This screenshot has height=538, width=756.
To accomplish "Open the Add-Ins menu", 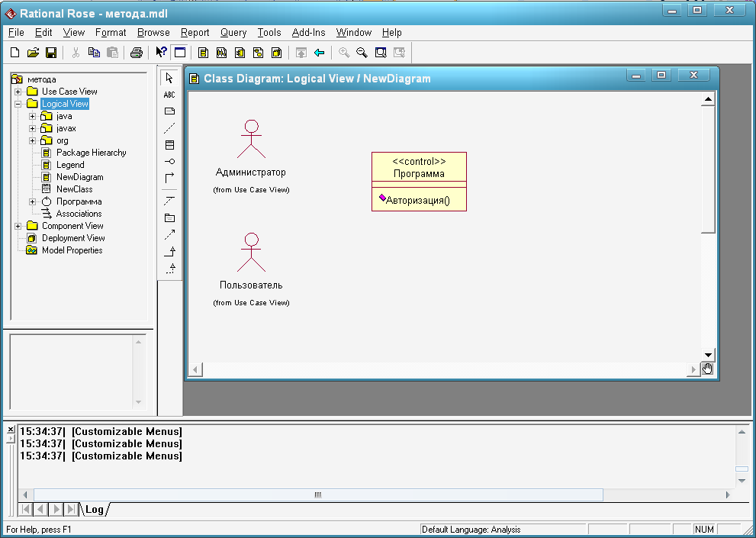I will 308,32.
